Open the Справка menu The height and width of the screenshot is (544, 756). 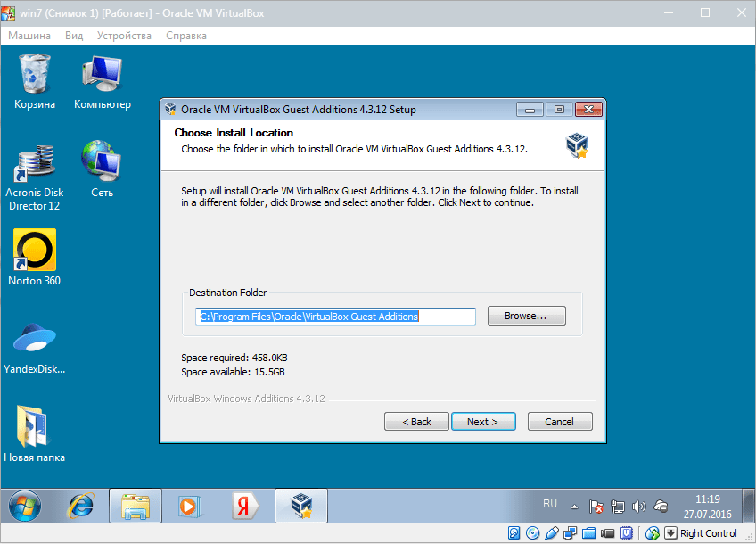[186, 36]
